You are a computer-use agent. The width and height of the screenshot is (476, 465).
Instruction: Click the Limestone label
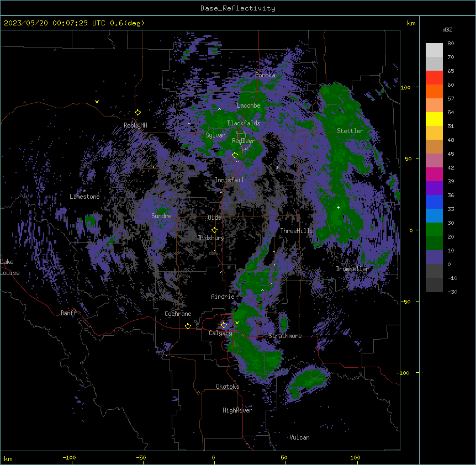(84, 197)
